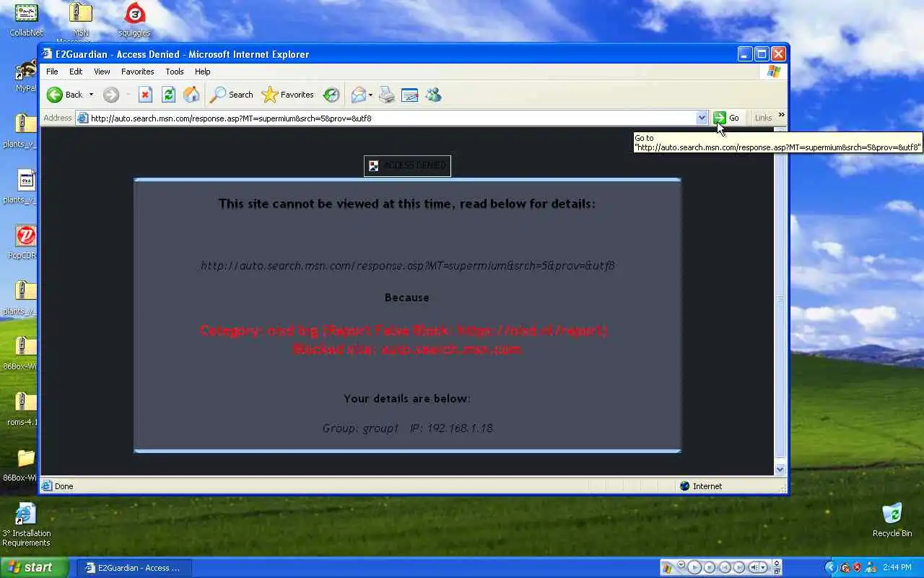Select E2Guardian taskbar window button
The image size is (924, 578).
tap(134, 568)
